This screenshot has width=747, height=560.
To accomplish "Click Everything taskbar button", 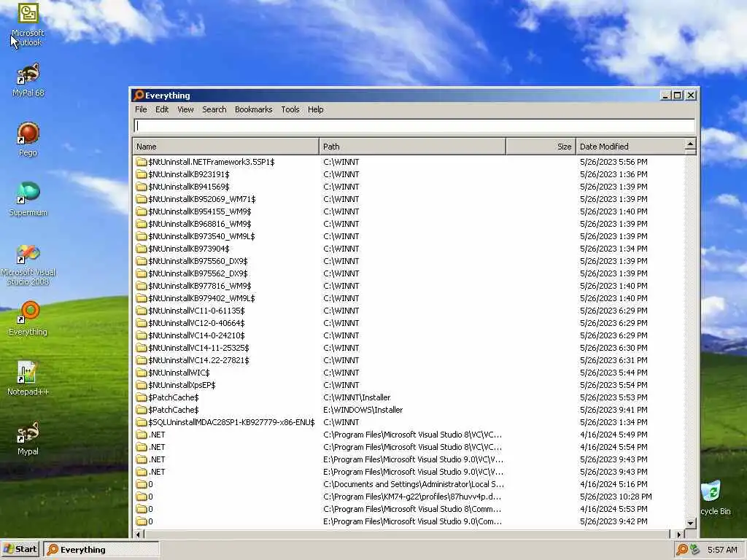I will (101, 550).
